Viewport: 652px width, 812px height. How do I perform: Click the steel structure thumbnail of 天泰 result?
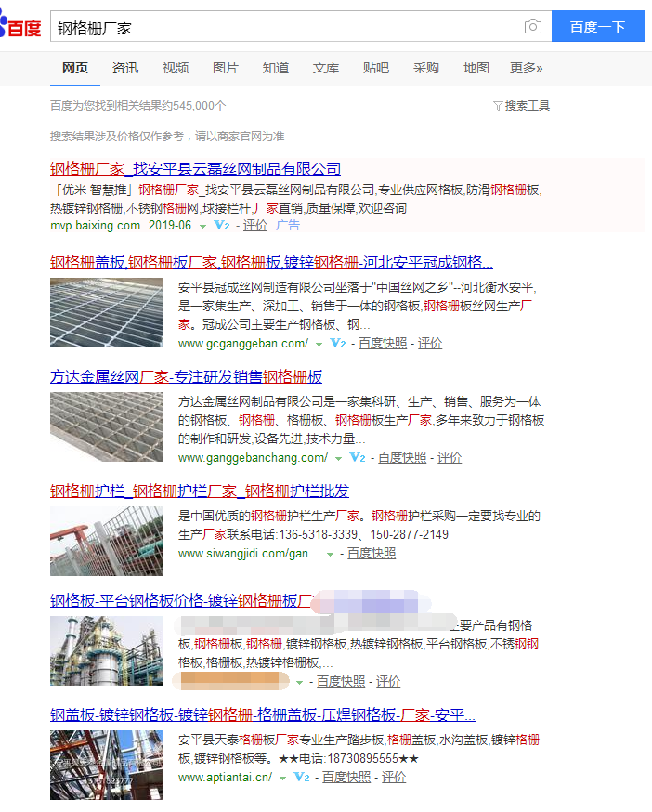(106, 765)
